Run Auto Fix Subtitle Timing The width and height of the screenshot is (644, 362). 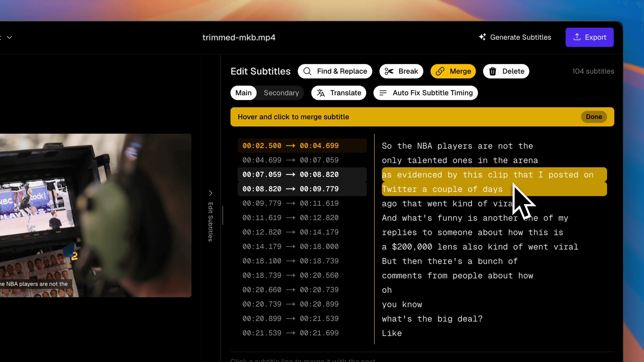(425, 93)
